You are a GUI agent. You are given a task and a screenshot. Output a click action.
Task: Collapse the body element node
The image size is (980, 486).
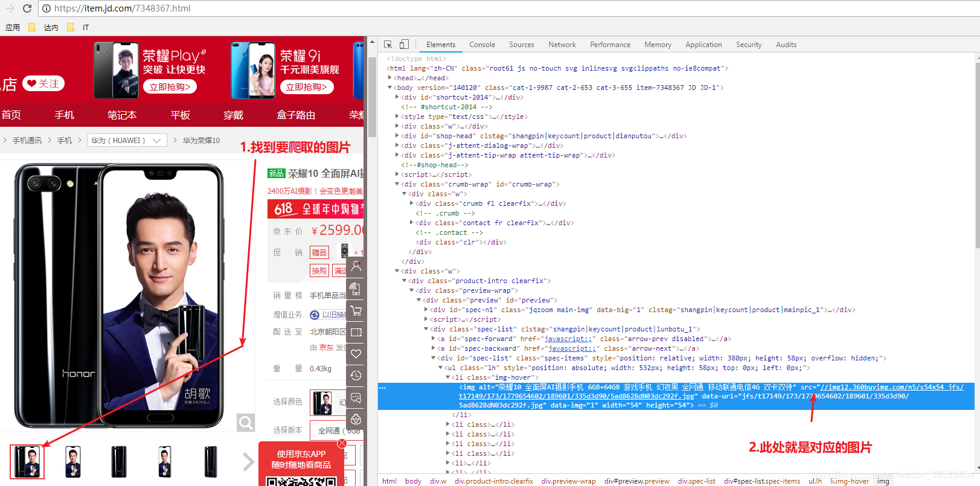389,88
